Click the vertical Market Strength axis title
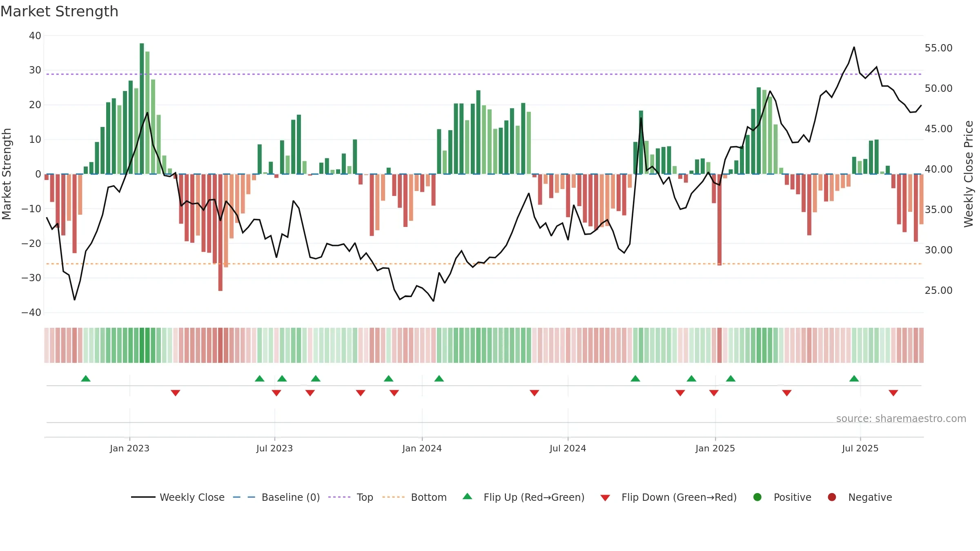This screenshot has height=551, width=980. 7,174
